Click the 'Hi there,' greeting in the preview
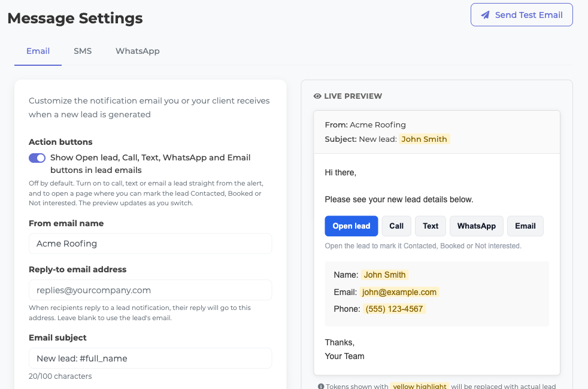The width and height of the screenshot is (588, 389). [341, 172]
